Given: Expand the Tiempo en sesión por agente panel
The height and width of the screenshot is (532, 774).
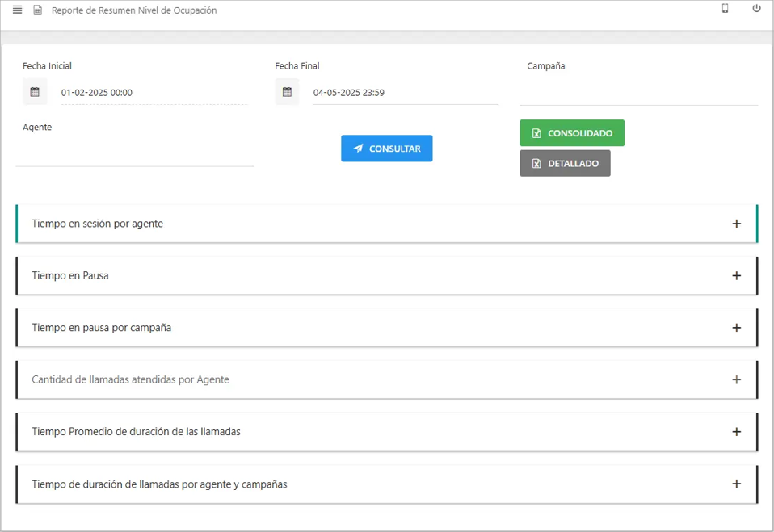Looking at the screenshot, I should tap(736, 224).
